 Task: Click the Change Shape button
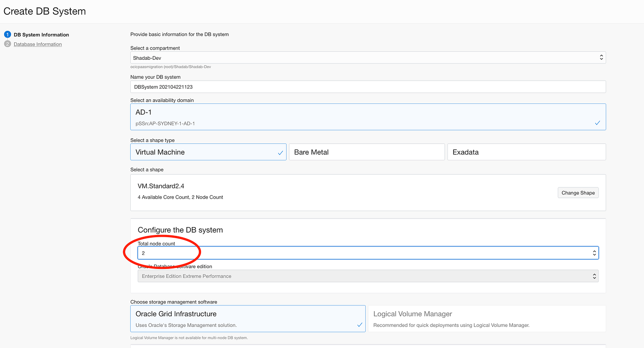(x=578, y=193)
